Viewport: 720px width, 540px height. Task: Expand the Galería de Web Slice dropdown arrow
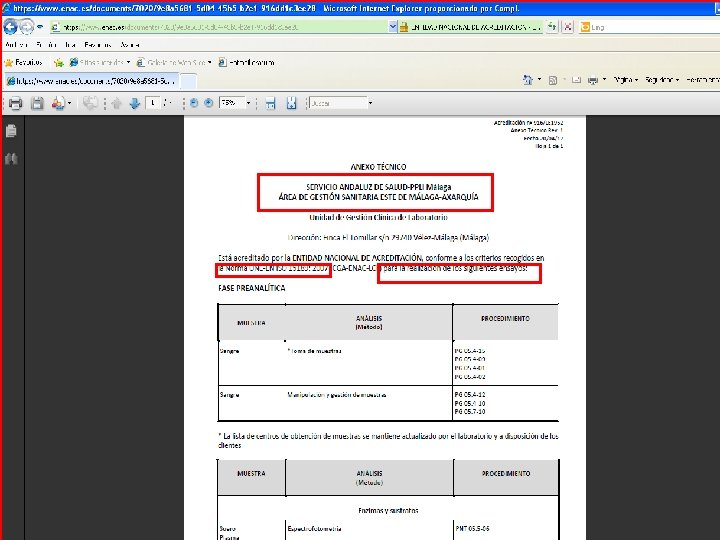pyautogui.click(x=210, y=62)
